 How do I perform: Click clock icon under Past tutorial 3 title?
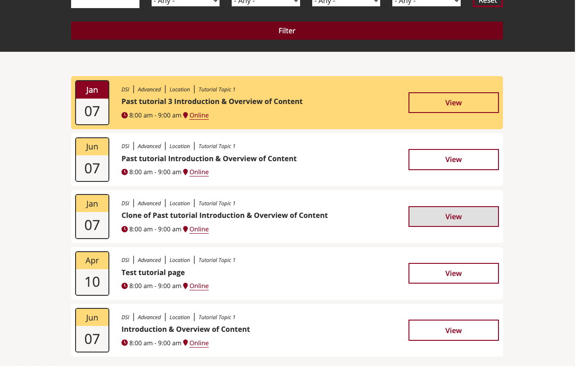point(125,115)
